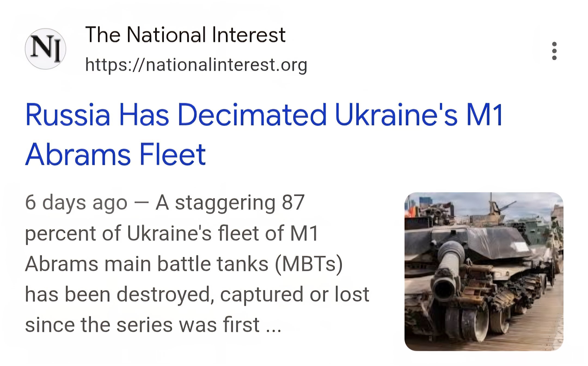Select the "Abrams Fleet" headline line
This screenshot has width=588, height=366.
[x=115, y=154]
